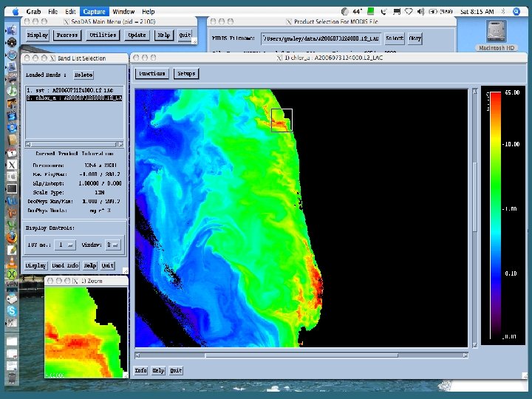Click the phone modem icon in menu bar
The height and width of the screenshot is (399, 532).
(x=383, y=12)
